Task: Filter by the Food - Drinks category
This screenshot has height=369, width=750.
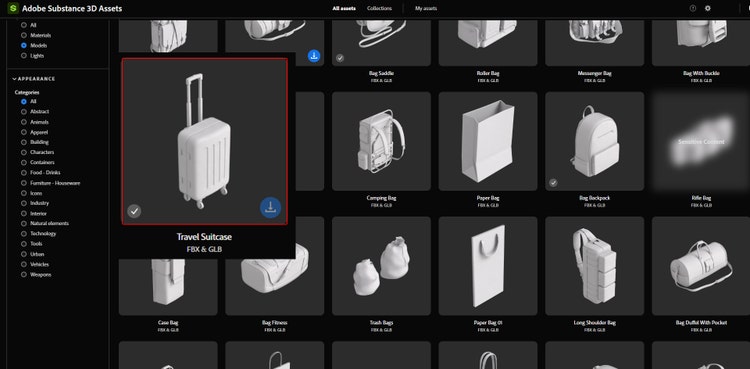Action: [x=24, y=173]
